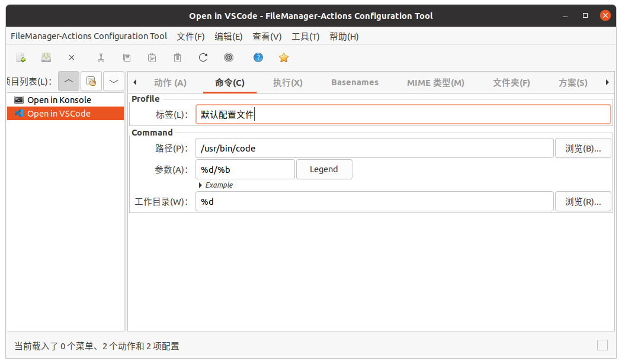Click the trash delete icon
This screenshot has height=364, width=622.
pyautogui.click(x=177, y=57)
